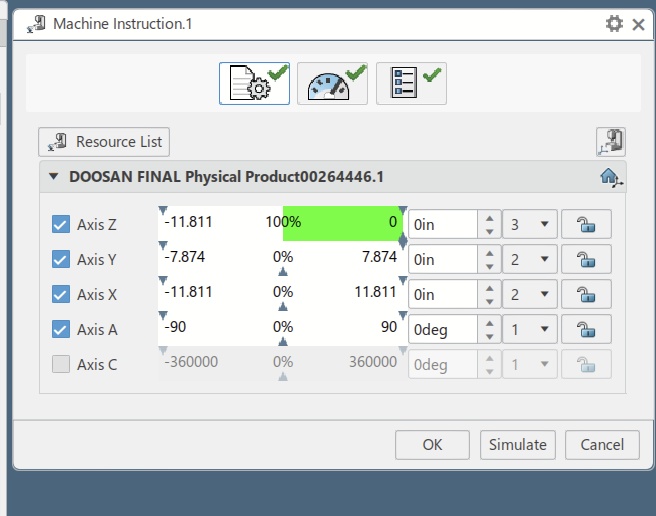
Task: Switch to the feedrate speedometer tab
Action: point(333,83)
